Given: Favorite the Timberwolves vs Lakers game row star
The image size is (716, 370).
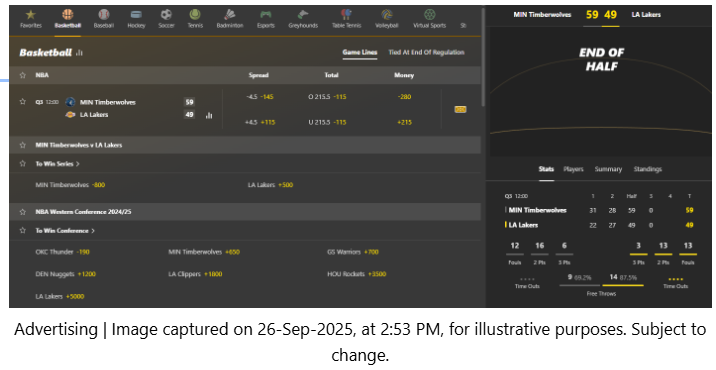Looking at the screenshot, I should [23, 101].
